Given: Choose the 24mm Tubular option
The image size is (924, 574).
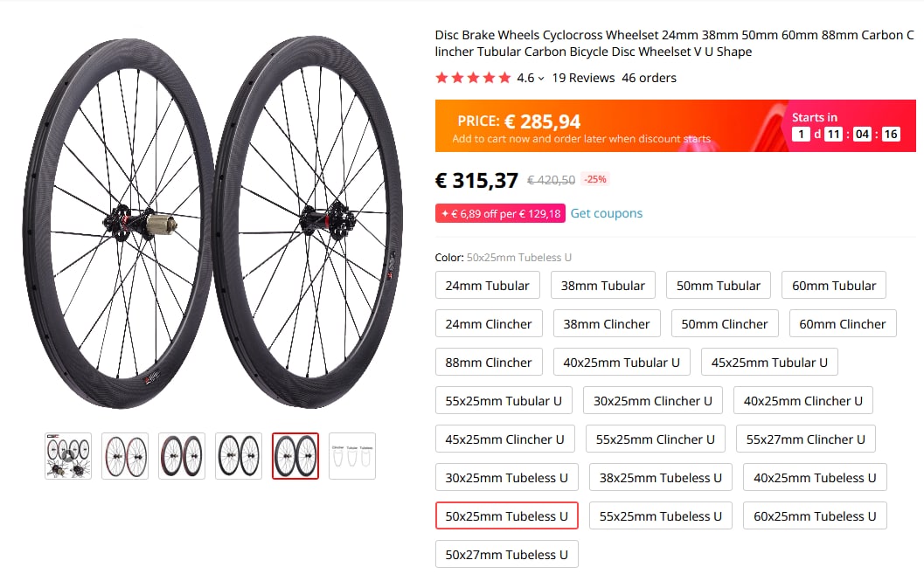Looking at the screenshot, I should pos(487,286).
